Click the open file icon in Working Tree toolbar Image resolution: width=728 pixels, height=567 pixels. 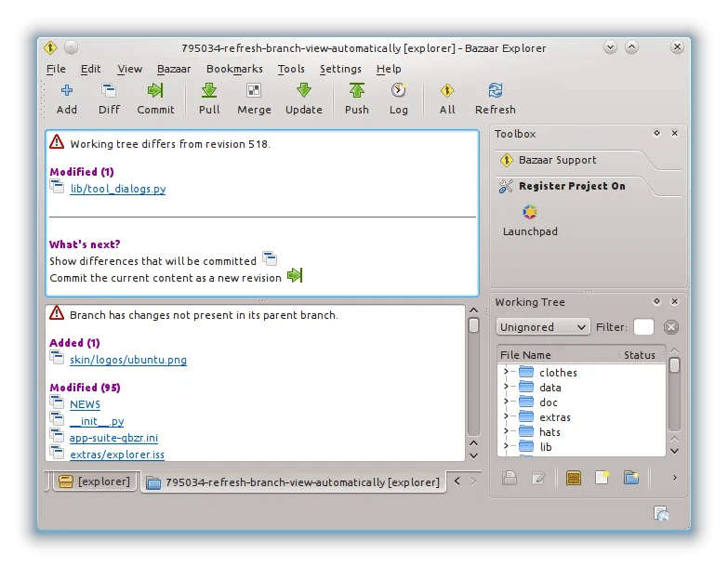[510, 478]
